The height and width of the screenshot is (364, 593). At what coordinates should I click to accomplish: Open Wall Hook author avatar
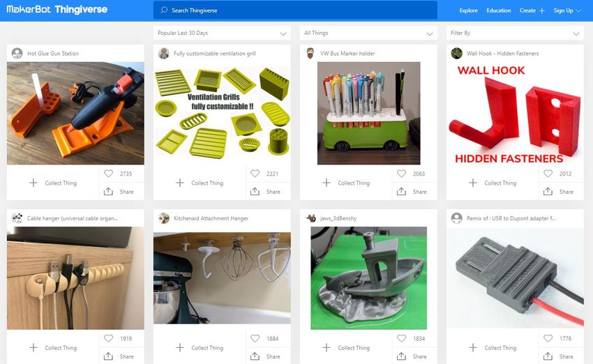coord(456,53)
